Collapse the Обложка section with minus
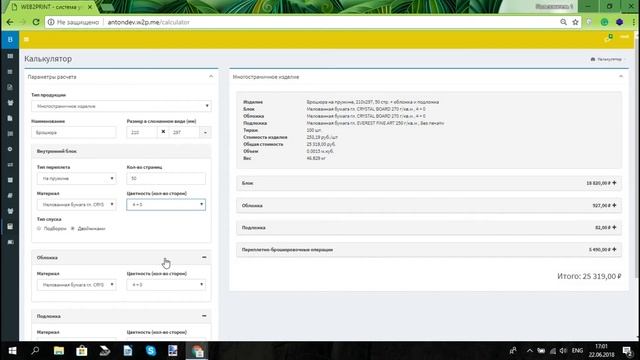 [204, 257]
